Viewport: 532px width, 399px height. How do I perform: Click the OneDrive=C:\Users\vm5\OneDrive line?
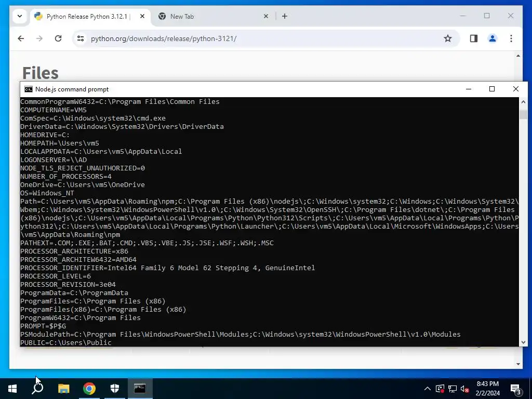pos(83,184)
